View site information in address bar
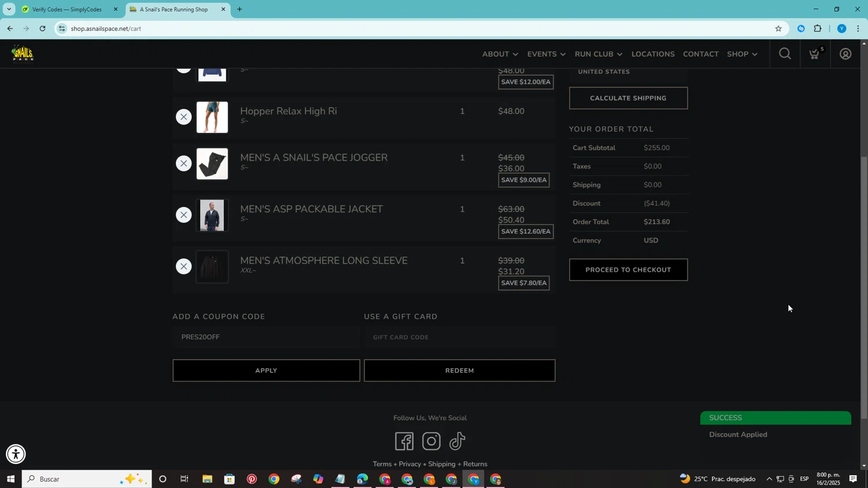The width and height of the screenshot is (868, 488). [x=62, y=28]
